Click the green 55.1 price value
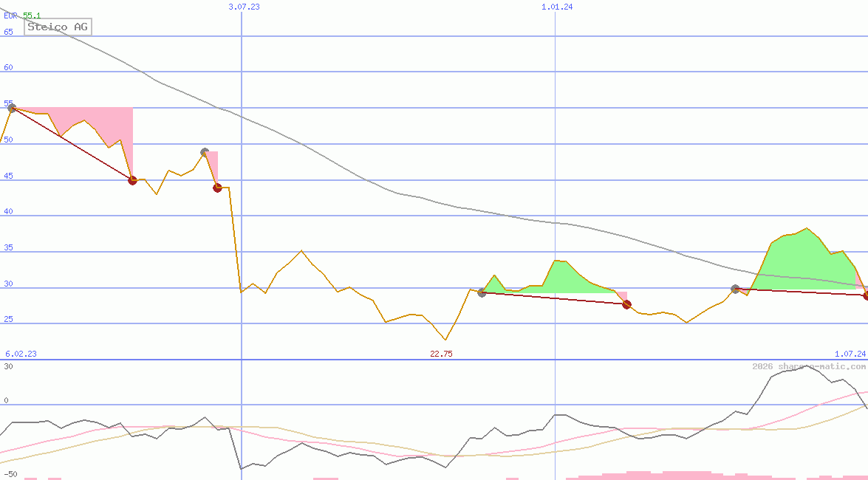The width and height of the screenshot is (868, 480). tap(32, 16)
